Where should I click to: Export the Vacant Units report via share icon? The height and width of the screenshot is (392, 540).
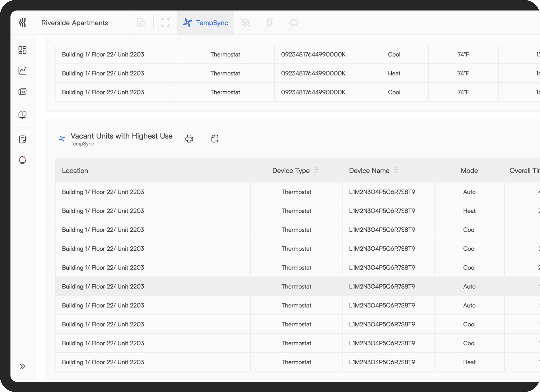215,138
